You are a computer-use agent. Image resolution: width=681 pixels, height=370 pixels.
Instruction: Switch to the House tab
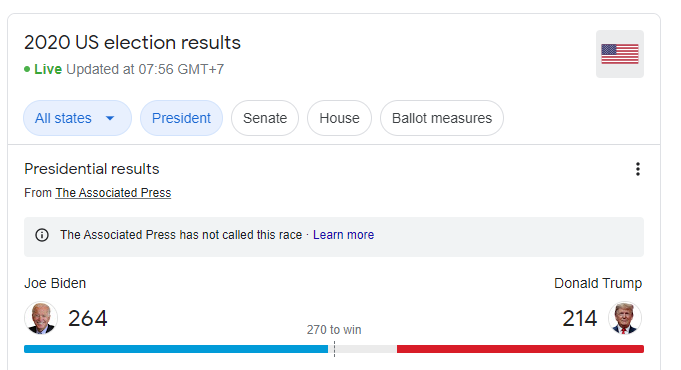pos(339,118)
